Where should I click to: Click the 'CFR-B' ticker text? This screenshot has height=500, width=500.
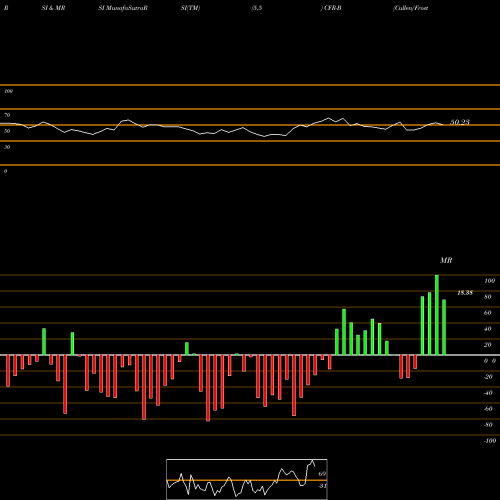coord(332,8)
